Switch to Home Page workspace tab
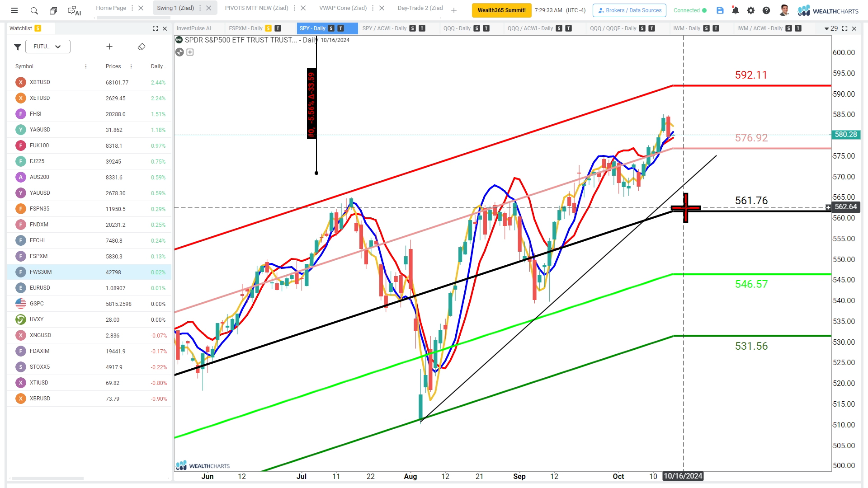 point(111,8)
